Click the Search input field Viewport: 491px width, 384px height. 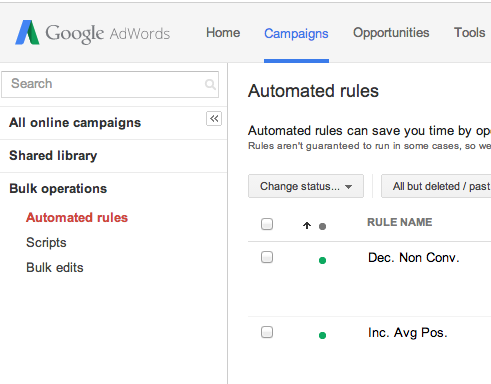click(x=110, y=84)
